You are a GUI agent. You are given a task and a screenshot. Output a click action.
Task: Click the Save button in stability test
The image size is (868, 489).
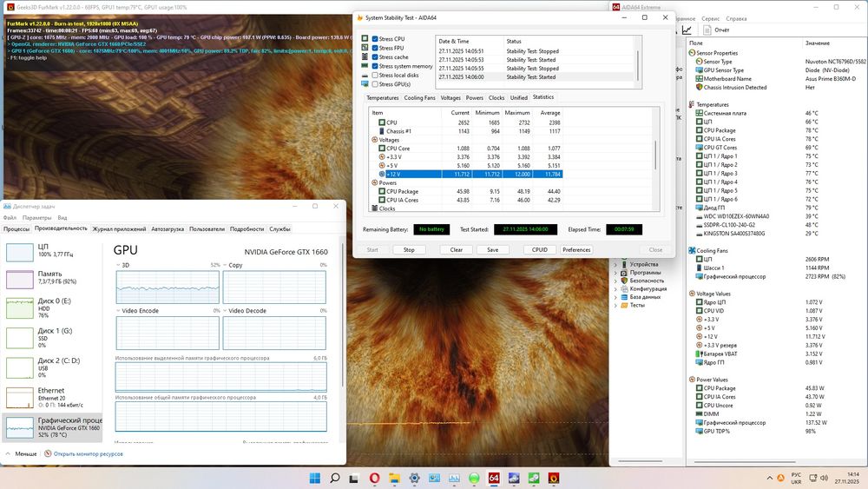point(493,250)
